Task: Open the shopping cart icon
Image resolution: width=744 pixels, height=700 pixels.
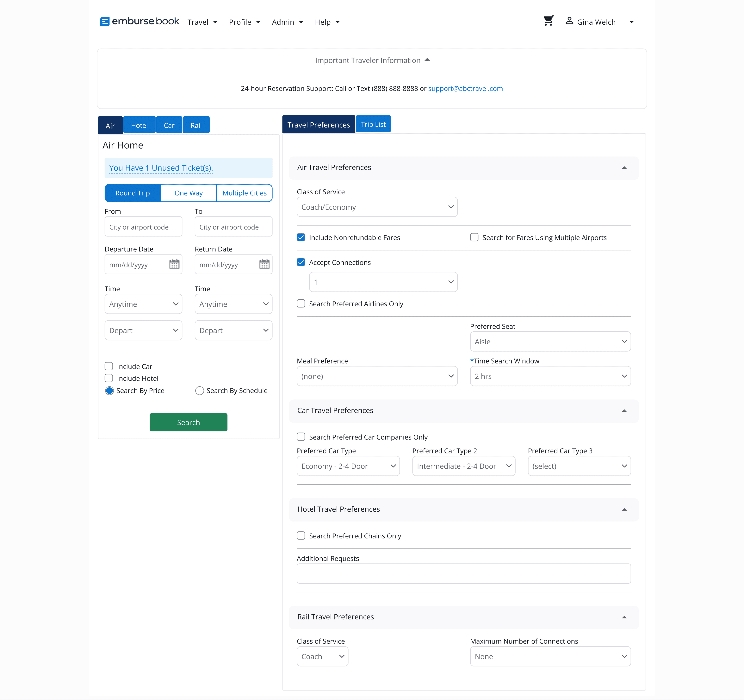Action: [x=548, y=21]
